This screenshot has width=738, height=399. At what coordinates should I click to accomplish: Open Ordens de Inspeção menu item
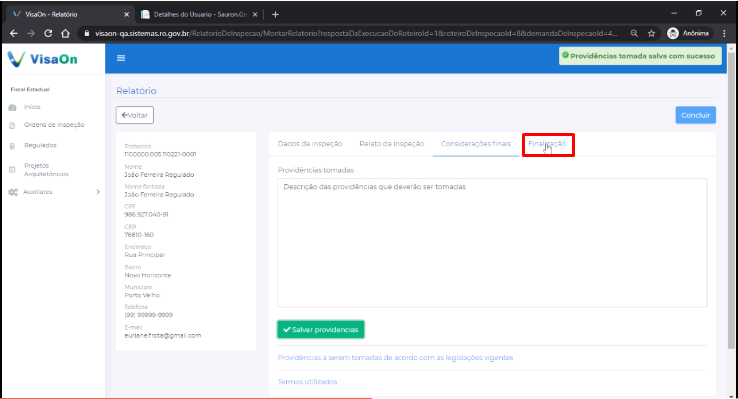pos(54,125)
